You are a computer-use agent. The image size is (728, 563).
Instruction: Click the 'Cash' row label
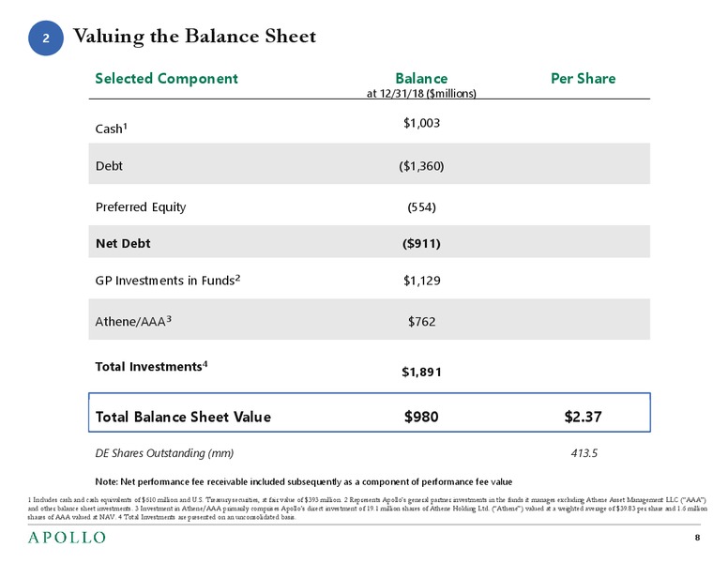[x=111, y=129]
